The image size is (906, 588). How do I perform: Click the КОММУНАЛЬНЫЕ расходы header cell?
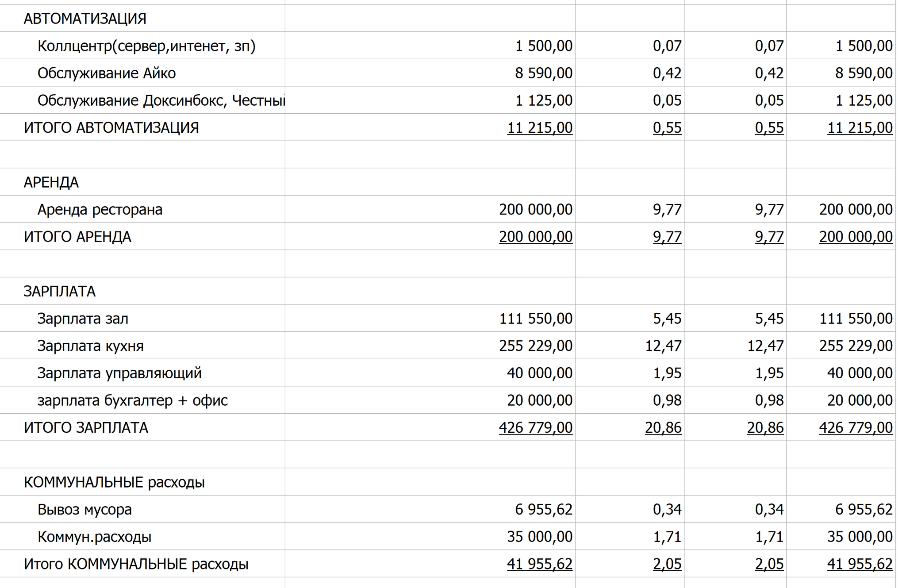114,482
